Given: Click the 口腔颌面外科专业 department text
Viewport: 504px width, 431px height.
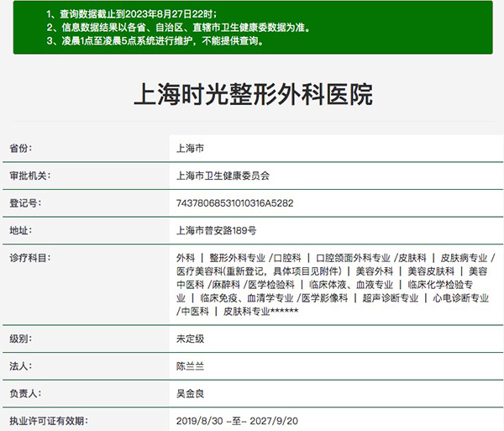Looking at the screenshot, I should point(354,258).
